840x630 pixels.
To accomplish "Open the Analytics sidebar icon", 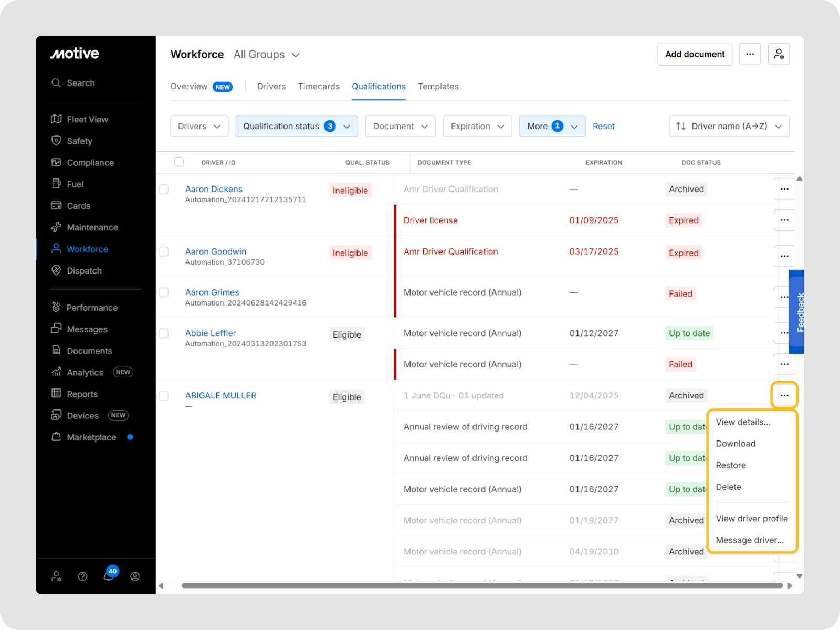I will (56, 372).
